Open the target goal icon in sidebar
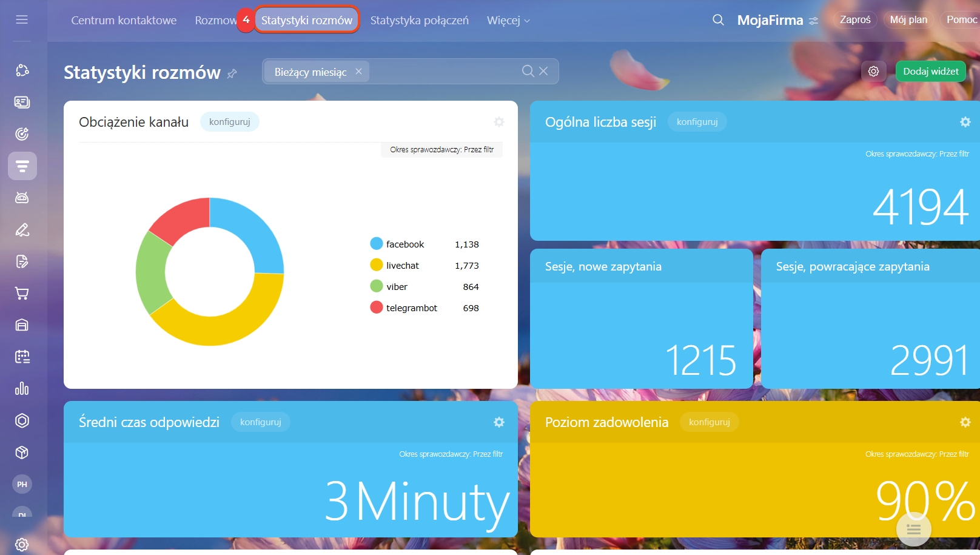This screenshot has height=555, width=980. click(22, 134)
